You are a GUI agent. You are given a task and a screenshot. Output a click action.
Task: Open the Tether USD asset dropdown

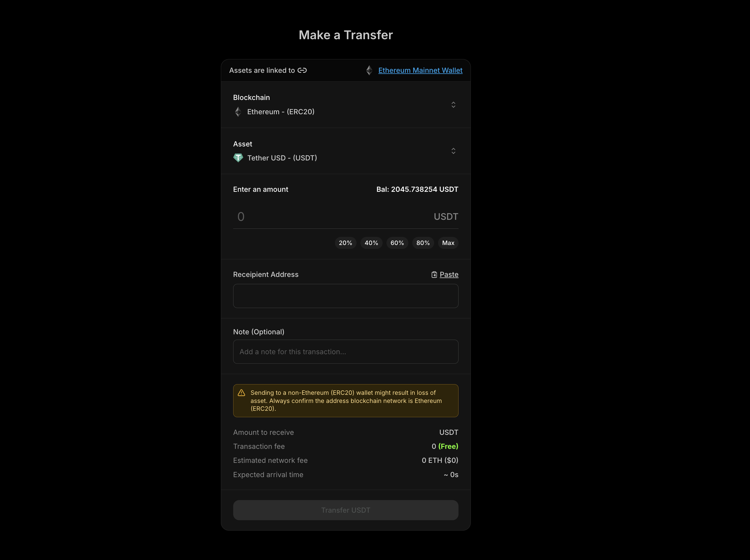[346, 151]
